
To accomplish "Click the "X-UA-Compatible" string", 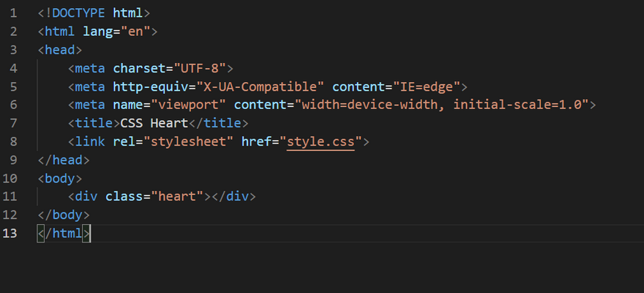I will [259, 86].
